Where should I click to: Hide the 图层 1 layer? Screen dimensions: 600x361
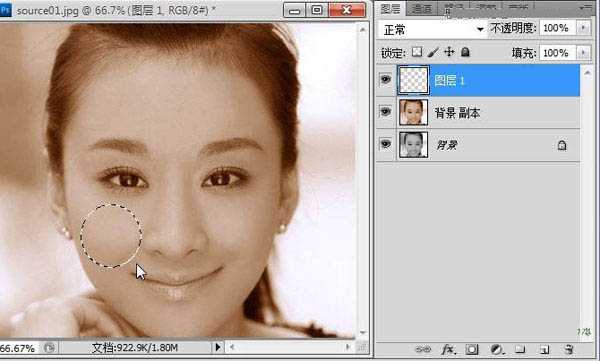pyautogui.click(x=385, y=80)
